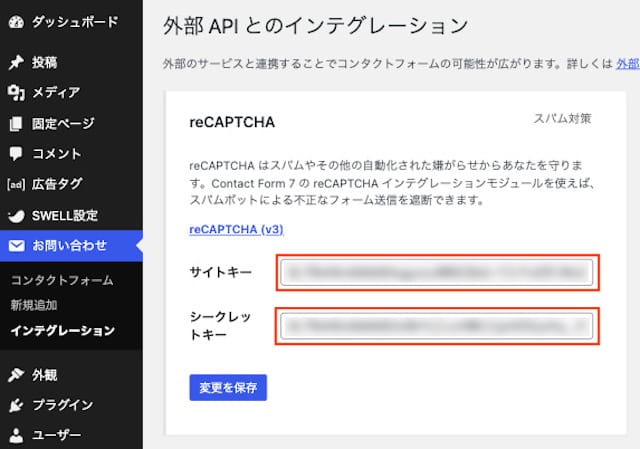Click the プラグイン plug icon

pos(16,405)
